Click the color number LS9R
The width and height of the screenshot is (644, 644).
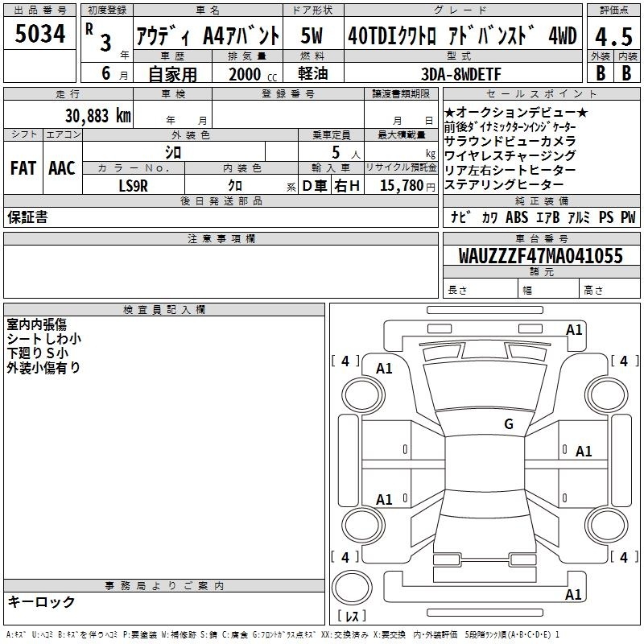click(134, 186)
